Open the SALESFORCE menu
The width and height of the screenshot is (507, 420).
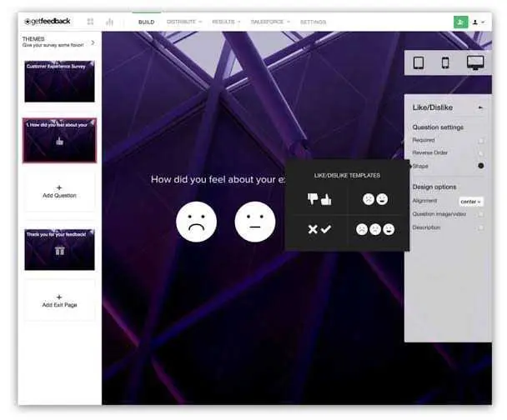point(270,22)
